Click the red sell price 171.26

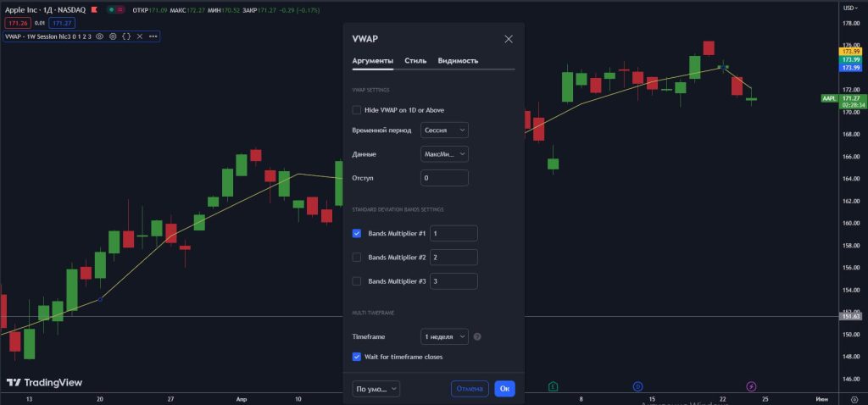[19, 23]
